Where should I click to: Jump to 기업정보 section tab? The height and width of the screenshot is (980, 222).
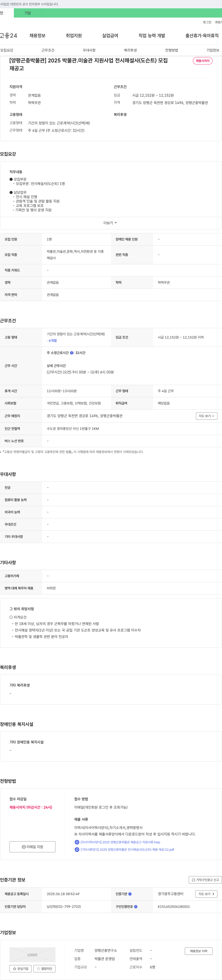pos(213,50)
